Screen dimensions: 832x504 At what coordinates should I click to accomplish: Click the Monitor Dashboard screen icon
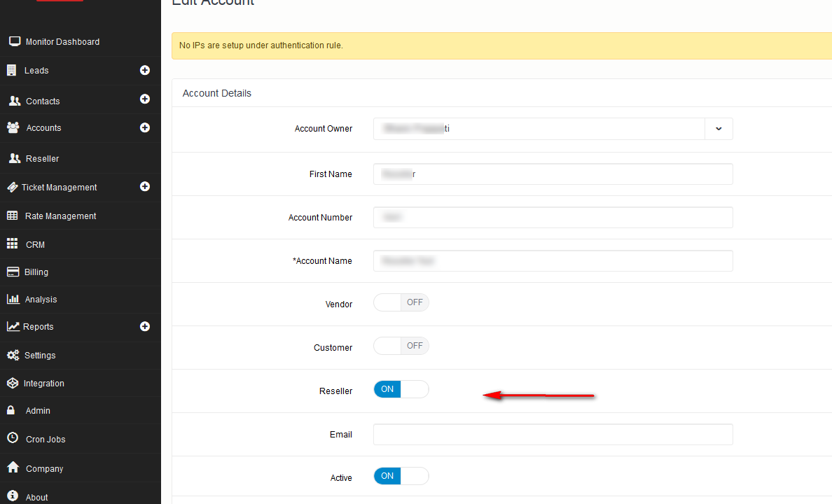15,41
